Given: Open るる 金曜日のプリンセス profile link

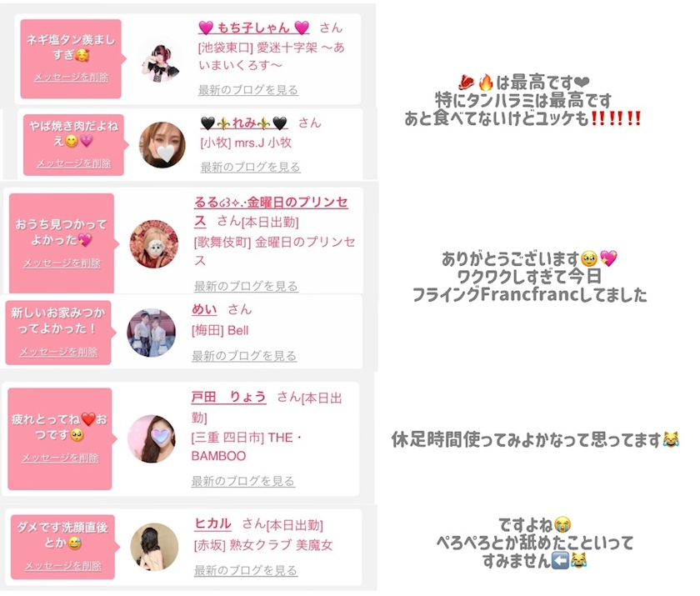Looking at the screenshot, I should pos(271,211).
